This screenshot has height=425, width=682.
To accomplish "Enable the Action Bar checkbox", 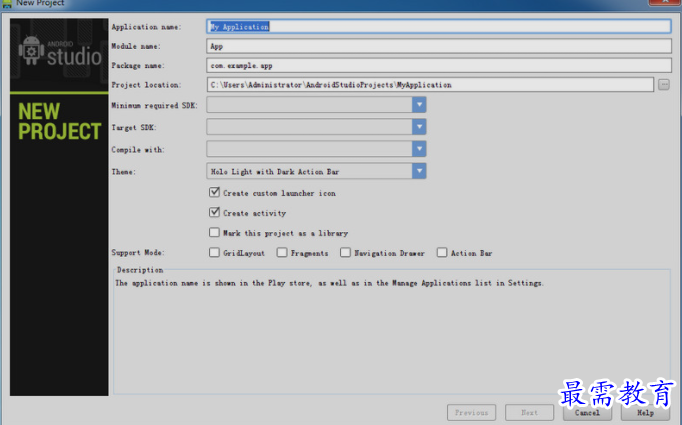I will coord(442,252).
